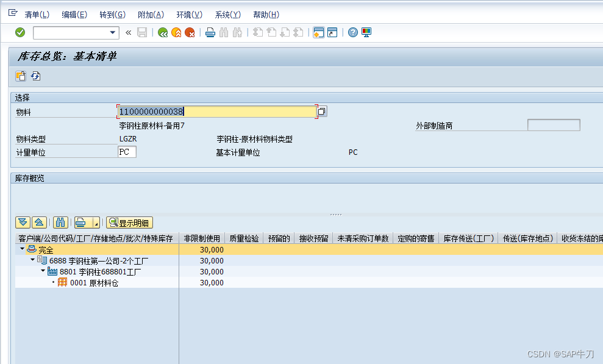Select the 0001 原材料仓 storage location row
Viewport: 603px width, 364px height.
[309, 282]
